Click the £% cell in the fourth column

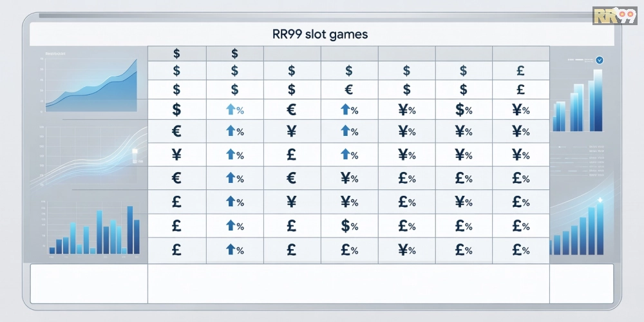(350, 250)
